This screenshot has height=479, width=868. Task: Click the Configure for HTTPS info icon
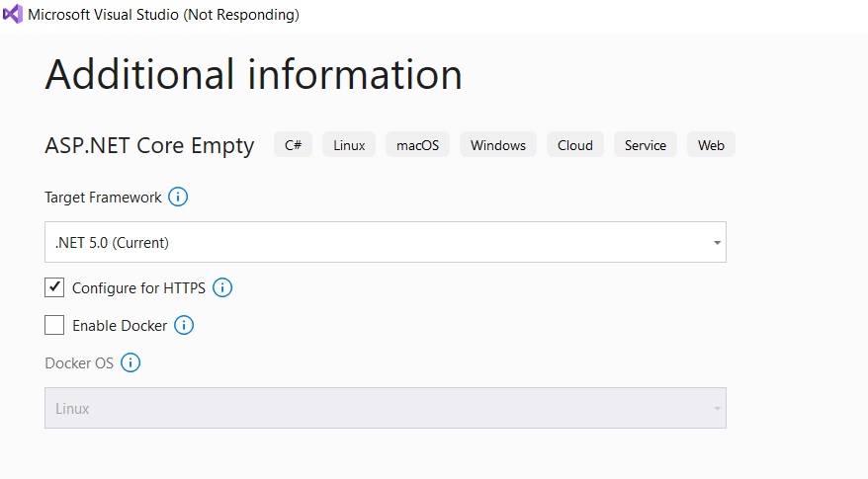tap(222, 287)
